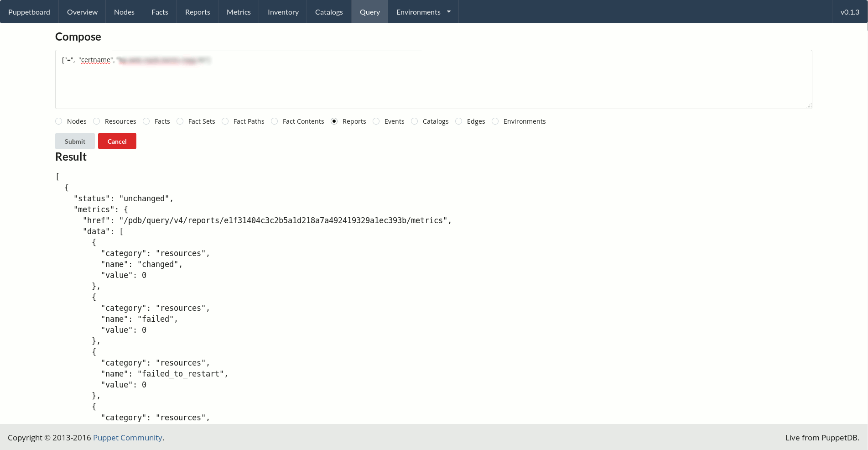Open the Metrics navigation item
Screen dimensions: 868x450
[x=239, y=12]
